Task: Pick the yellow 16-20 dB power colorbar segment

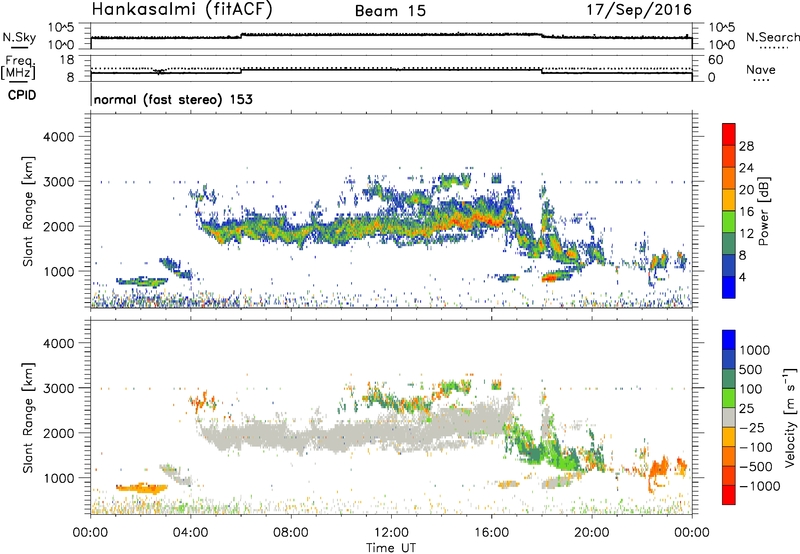Action: tap(729, 200)
